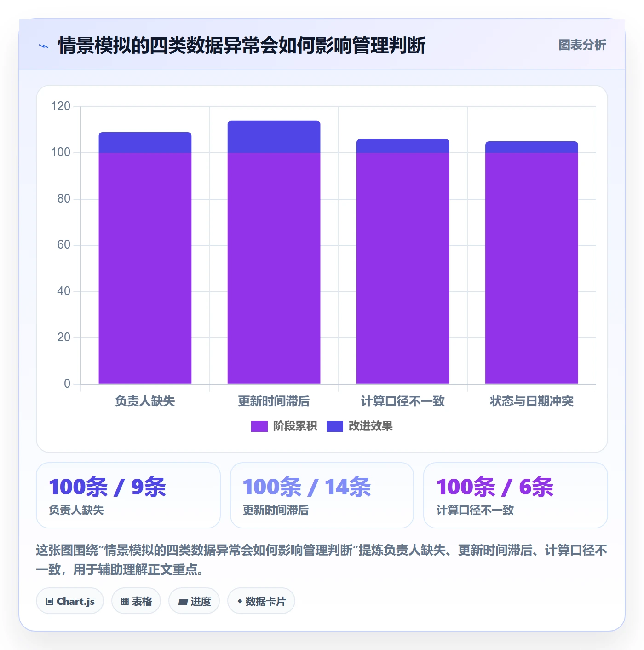The image size is (644, 650).
Task: Click the diamond icon in 数据卡片 chip
Action: click(x=240, y=601)
